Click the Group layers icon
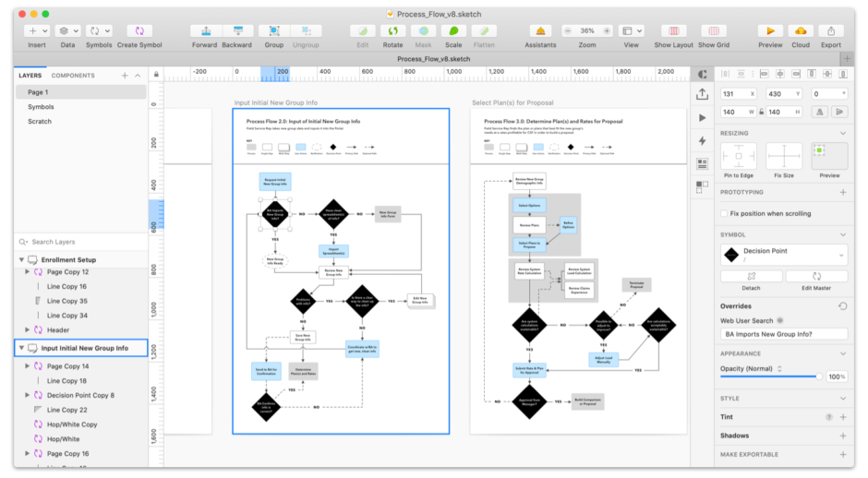868x478 pixels. [x=274, y=31]
